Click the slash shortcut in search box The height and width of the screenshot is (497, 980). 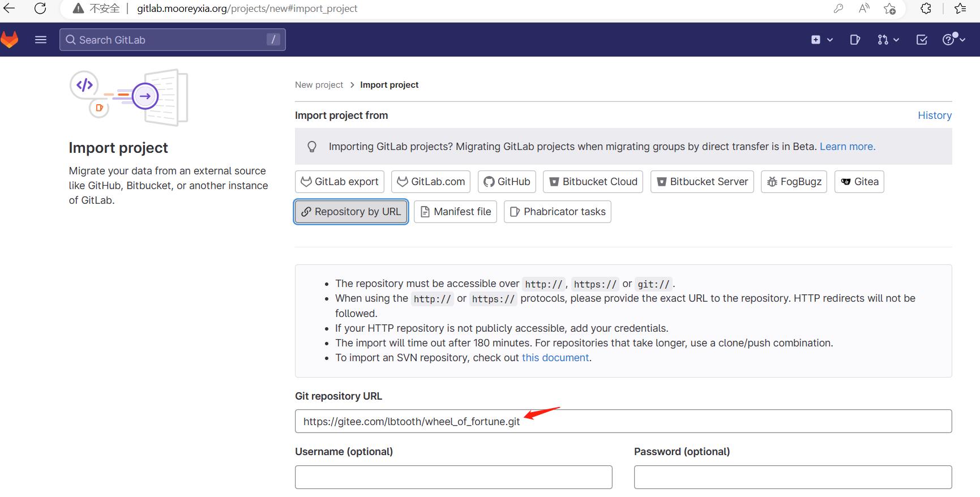point(273,40)
